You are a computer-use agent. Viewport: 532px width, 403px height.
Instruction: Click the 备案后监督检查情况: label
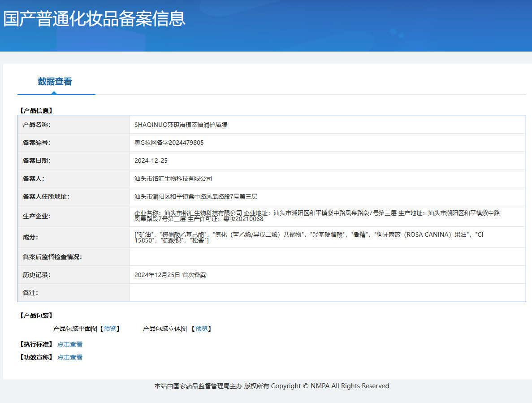(x=52, y=257)
